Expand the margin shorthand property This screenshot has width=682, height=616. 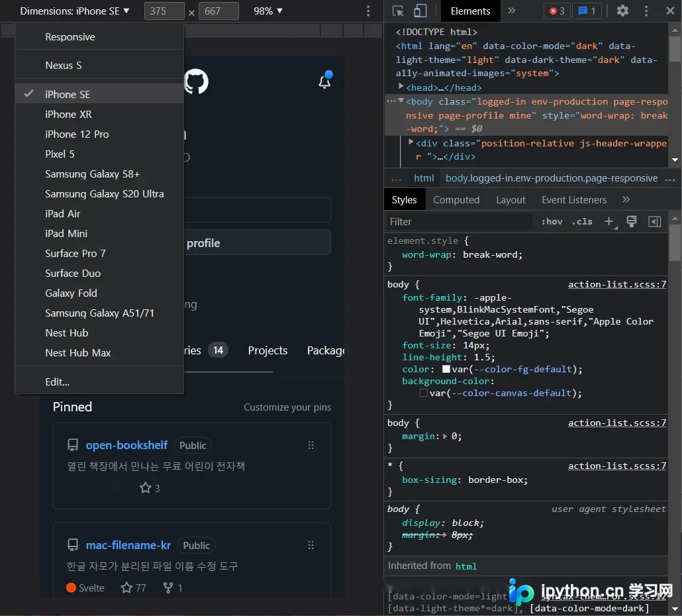pyautogui.click(x=444, y=436)
